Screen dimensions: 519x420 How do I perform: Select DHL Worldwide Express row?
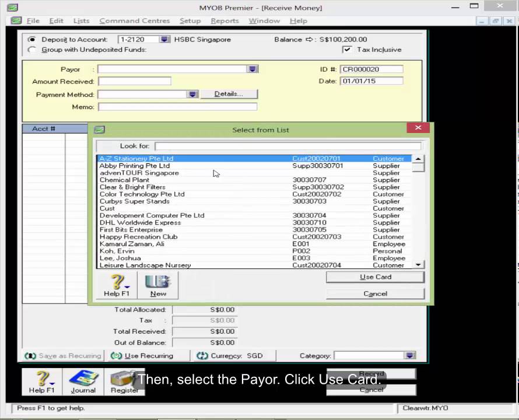click(x=254, y=223)
